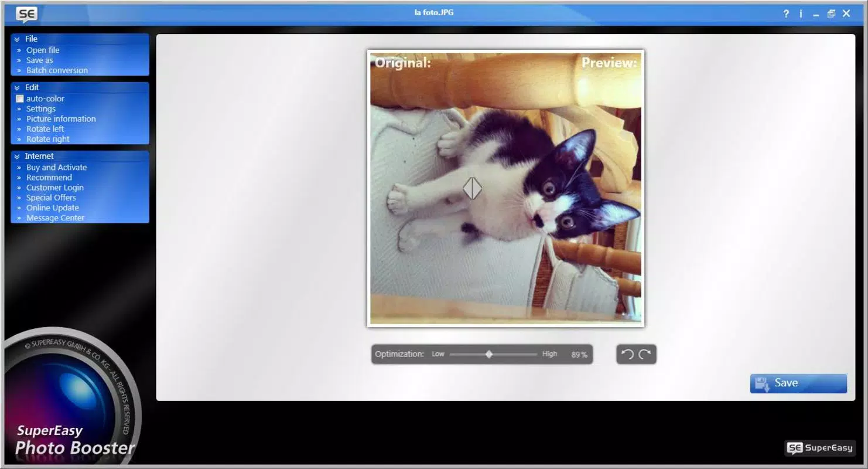868x469 pixels.
Task: Show Picture information
Action: pyautogui.click(x=61, y=119)
